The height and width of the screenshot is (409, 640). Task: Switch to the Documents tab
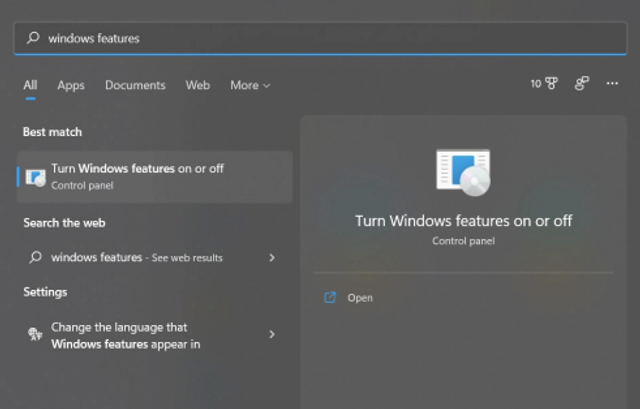135,85
